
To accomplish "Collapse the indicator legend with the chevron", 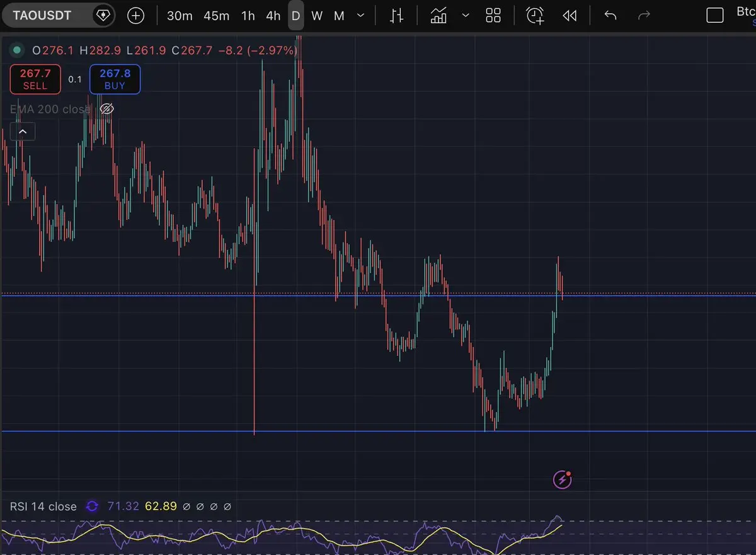I will click(23, 132).
